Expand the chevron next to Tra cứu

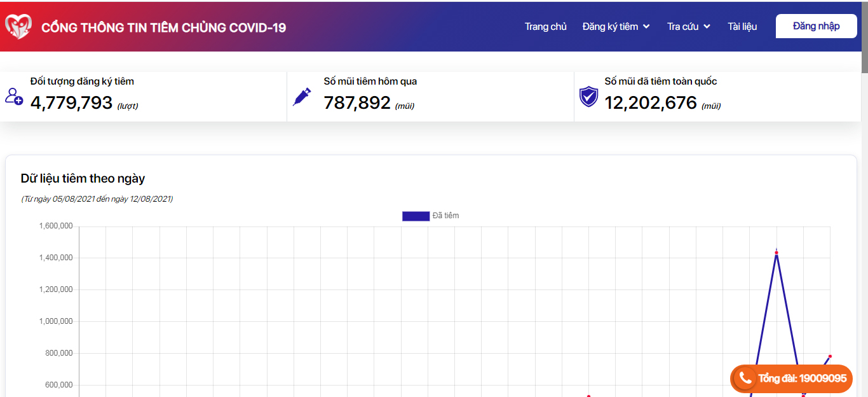pos(707,27)
